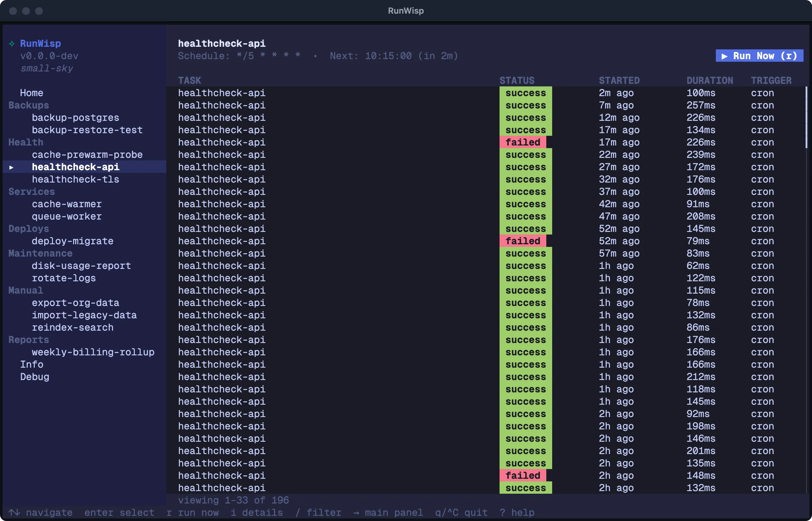Viewport: 812px width, 521px height.
Task: Click the "i details" shortcut hint
Action: tap(257, 513)
